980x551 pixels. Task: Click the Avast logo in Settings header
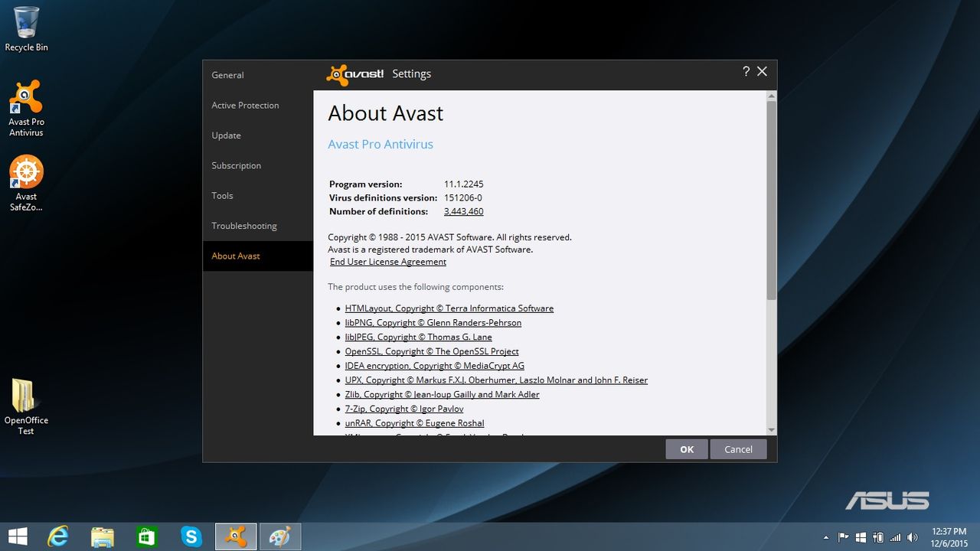(355, 74)
